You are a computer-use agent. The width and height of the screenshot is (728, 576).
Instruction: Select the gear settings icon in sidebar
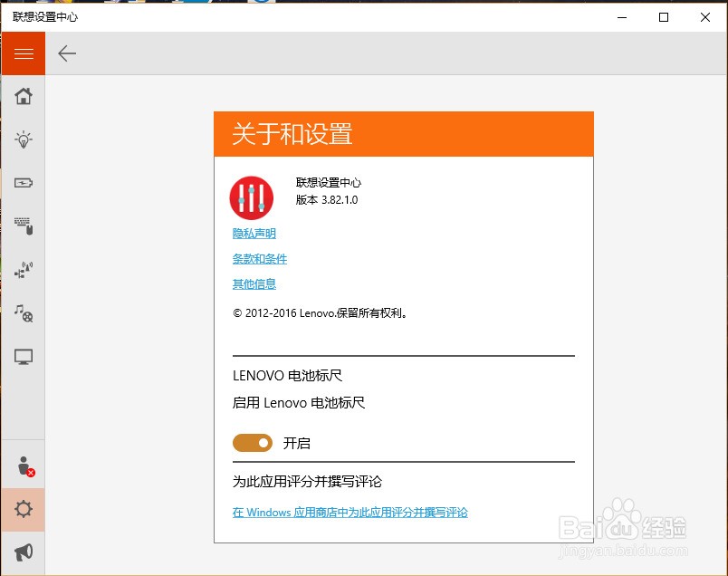pyautogui.click(x=24, y=509)
